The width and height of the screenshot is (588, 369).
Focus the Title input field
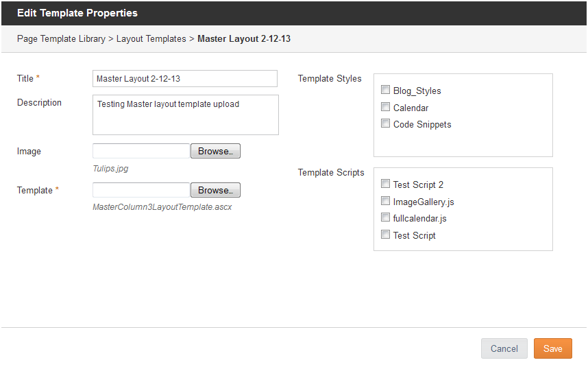click(185, 78)
